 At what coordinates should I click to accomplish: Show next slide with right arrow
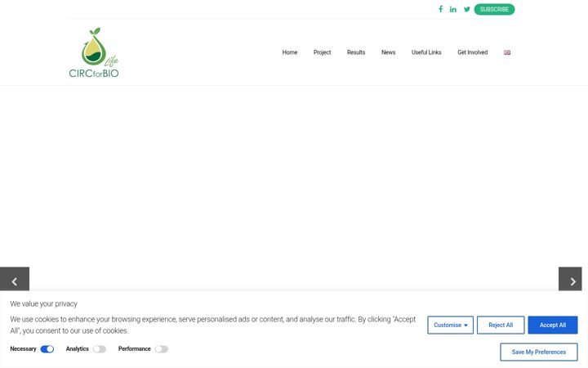click(570, 279)
